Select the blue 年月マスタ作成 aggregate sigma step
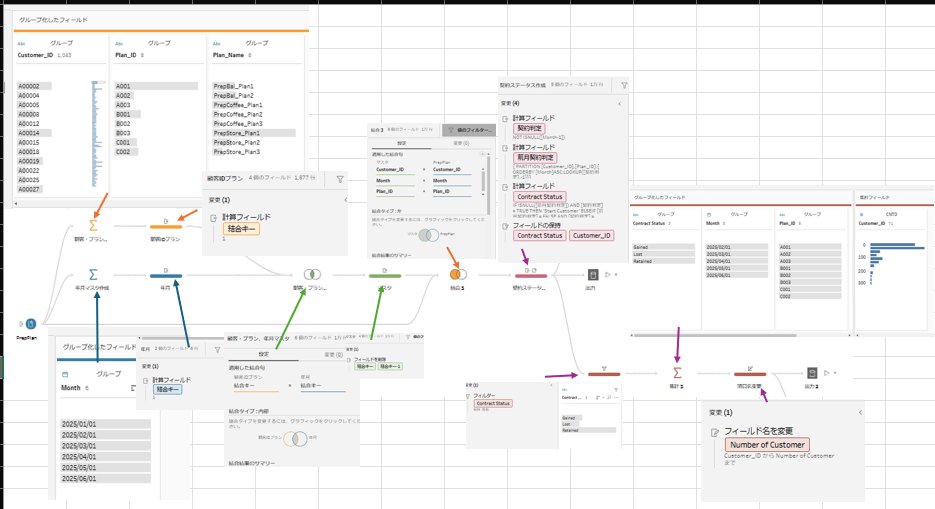 [93, 274]
